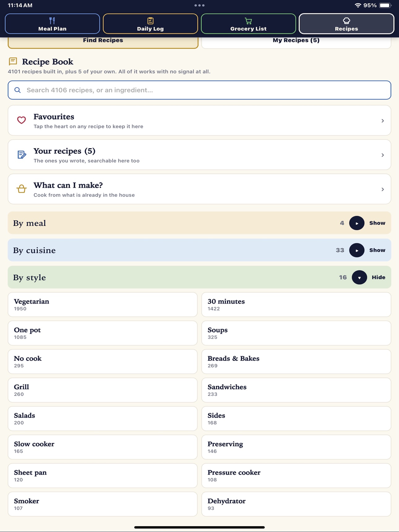Viewport: 399px width, 532px height.
Task: Browse One pot recipes
Action: coord(103,333)
